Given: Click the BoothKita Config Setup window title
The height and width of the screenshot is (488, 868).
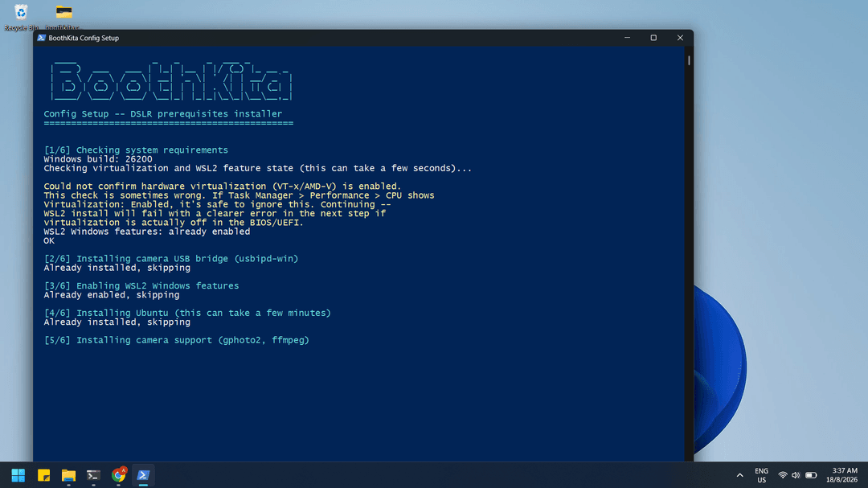Looking at the screenshot, I should (x=84, y=38).
